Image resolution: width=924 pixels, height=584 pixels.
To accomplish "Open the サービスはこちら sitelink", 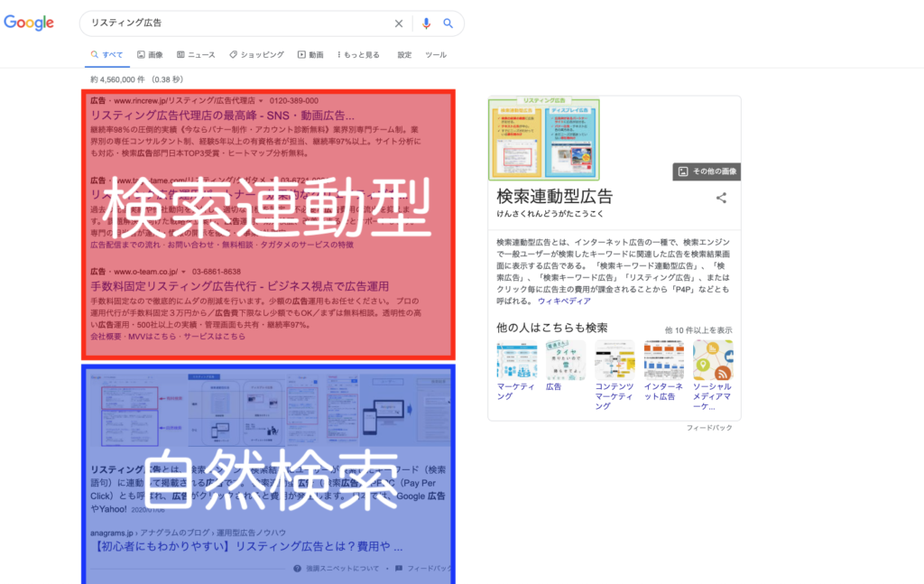I will point(214,337).
